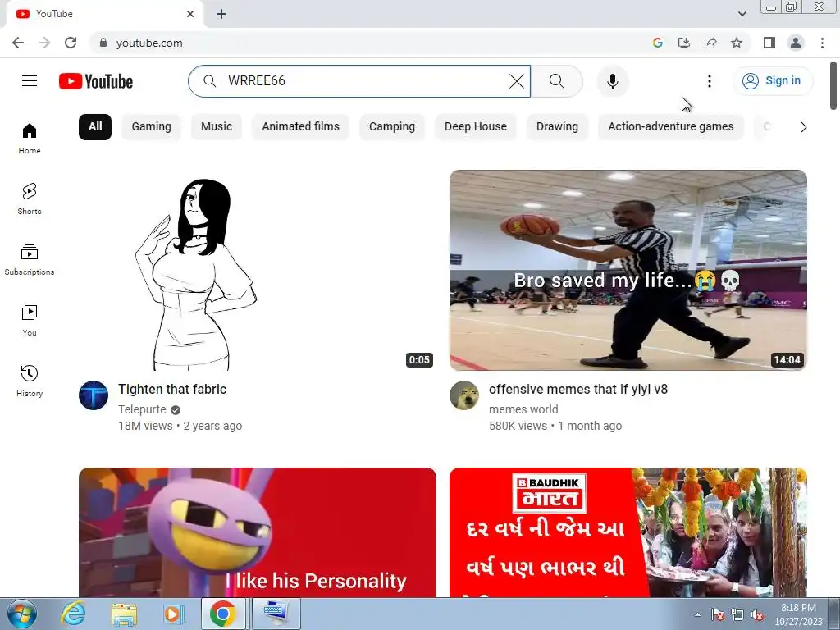Select the Animated films chip

pyautogui.click(x=300, y=127)
